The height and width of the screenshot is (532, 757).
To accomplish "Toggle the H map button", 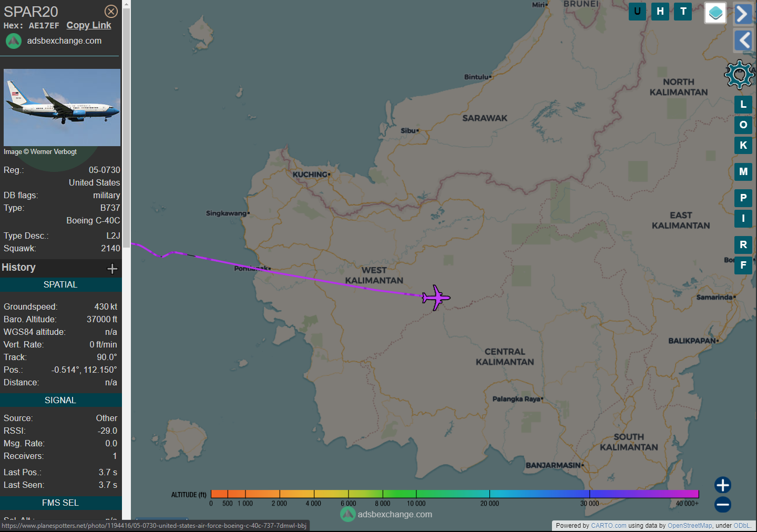I will click(x=660, y=11).
